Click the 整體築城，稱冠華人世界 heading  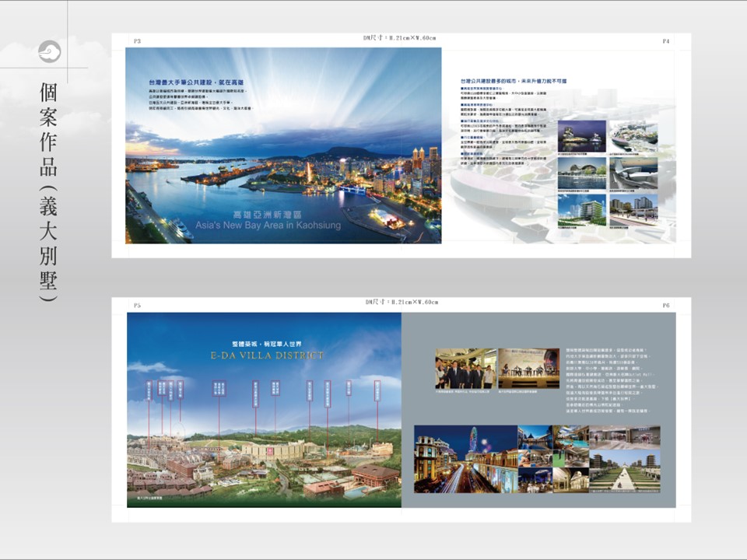(267, 344)
